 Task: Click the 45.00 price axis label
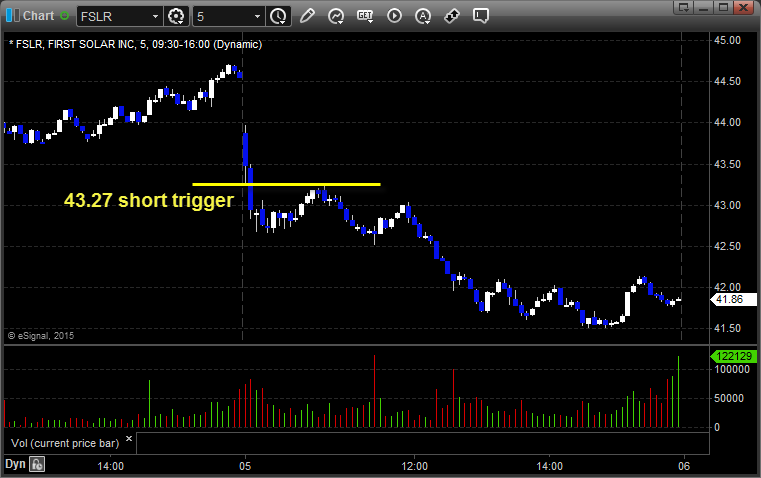coord(728,40)
